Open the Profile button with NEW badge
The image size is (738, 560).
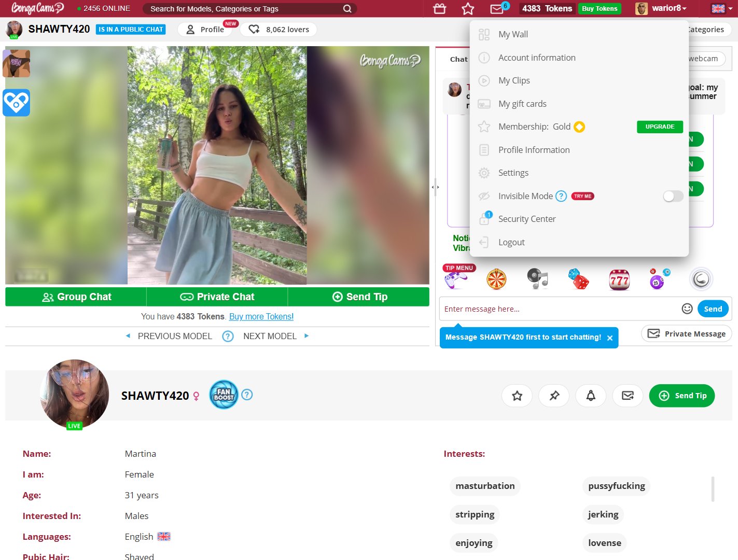(x=206, y=30)
